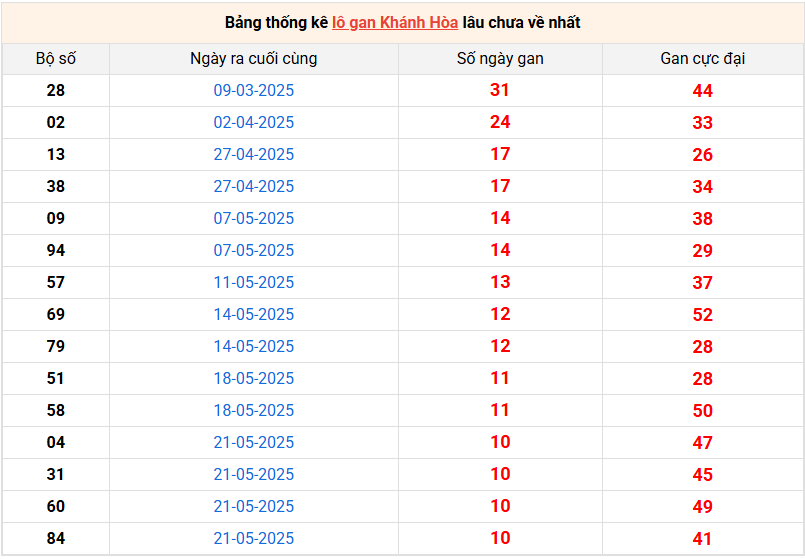Select date 27-04-2025 in row 13
This screenshot has width=805, height=559.
pyautogui.click(x=254, y=155)
